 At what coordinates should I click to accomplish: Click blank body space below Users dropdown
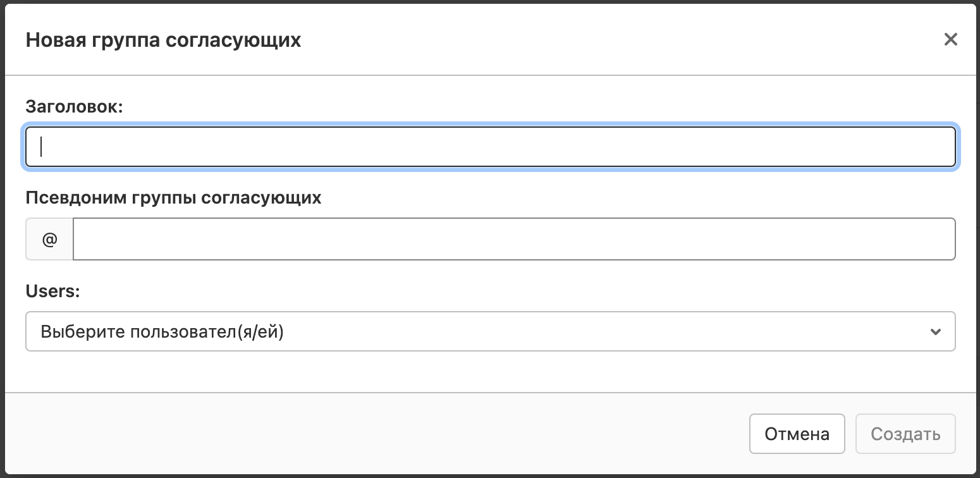(x=490, y=372)
